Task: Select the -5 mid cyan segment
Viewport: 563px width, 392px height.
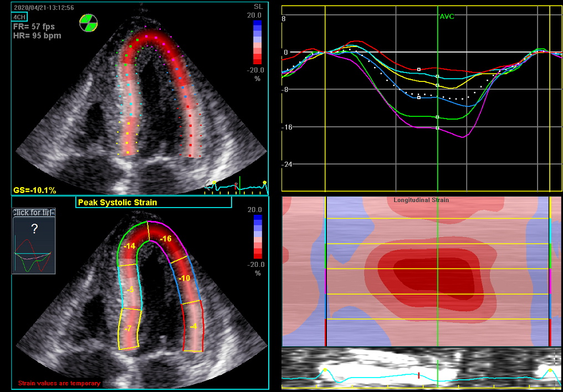Action: 130,290
